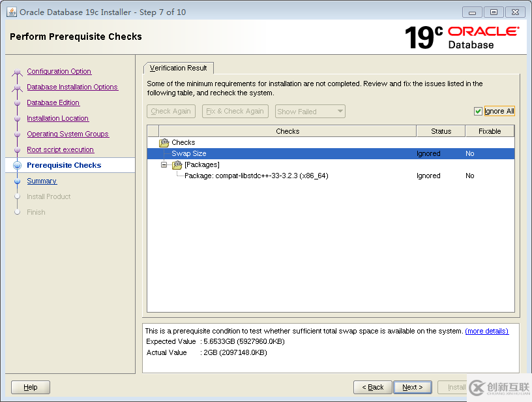Screen dimensions: 532x402
Task: Open the more details link
Action: click(x=486, y=331)
